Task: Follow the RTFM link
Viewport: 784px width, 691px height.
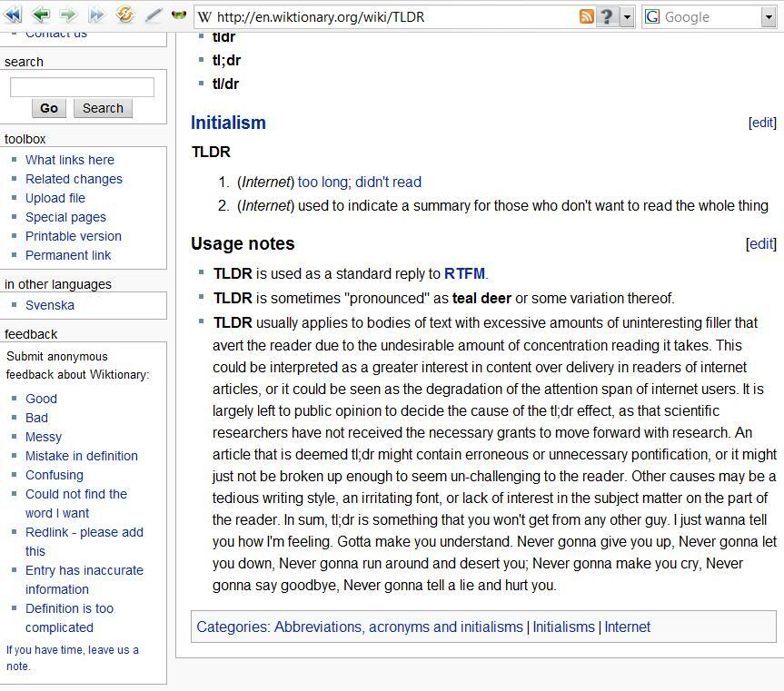Action: (464, 273)
